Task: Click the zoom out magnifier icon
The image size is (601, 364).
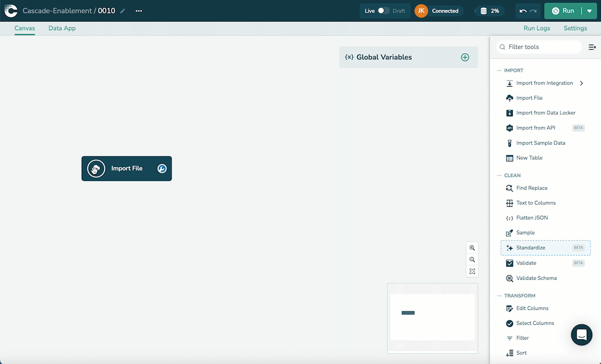Action: [x=472, y=259]
